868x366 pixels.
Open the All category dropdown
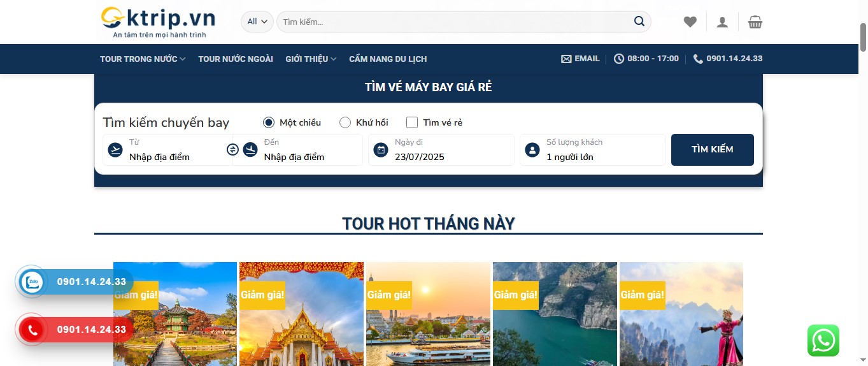pos(257,22)
